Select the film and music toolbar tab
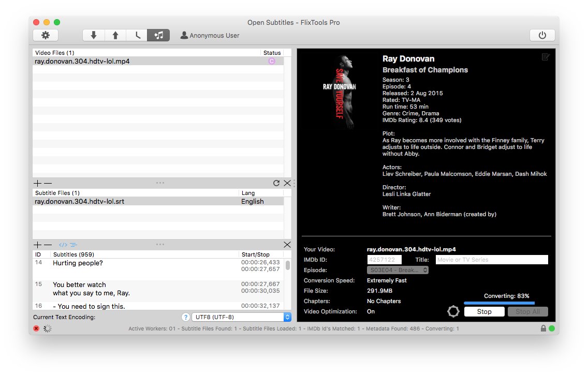Viewport: 588px width, 376px height. tap(158, 35)
